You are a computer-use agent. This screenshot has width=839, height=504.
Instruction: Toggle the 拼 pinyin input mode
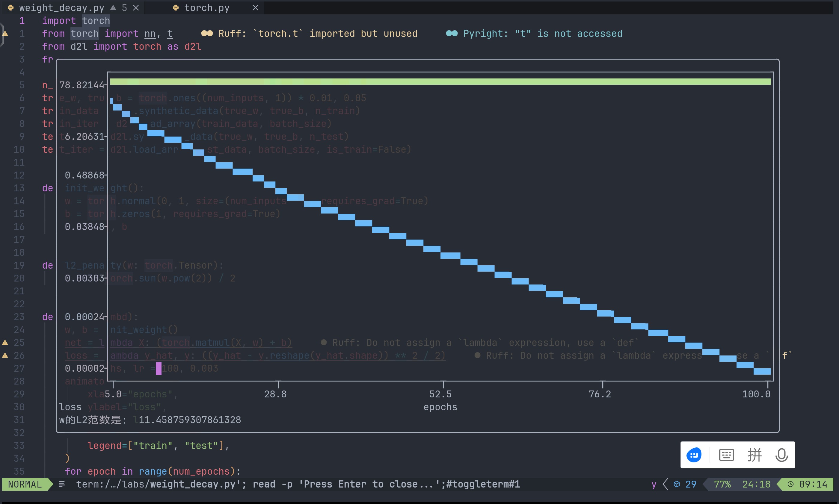click(x=755, y=455)
